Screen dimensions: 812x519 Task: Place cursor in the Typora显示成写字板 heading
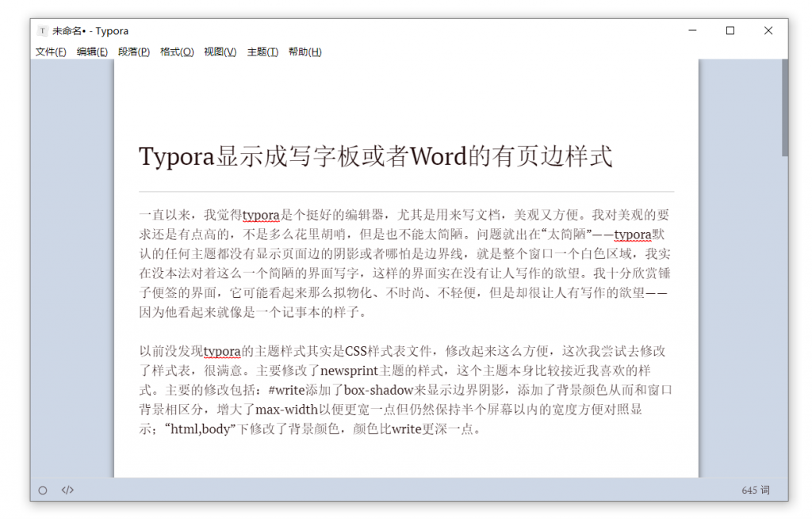pyautogui.click(x=375, y=156)
